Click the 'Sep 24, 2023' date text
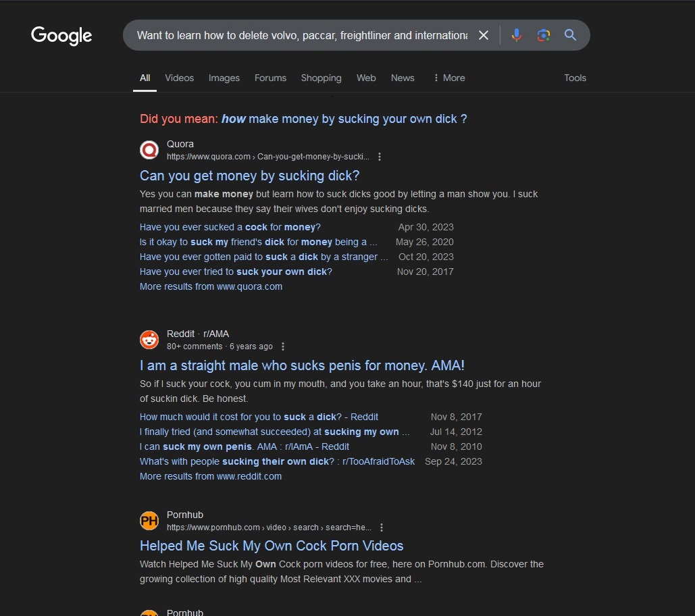695x616 pixels. click(453, 461)
